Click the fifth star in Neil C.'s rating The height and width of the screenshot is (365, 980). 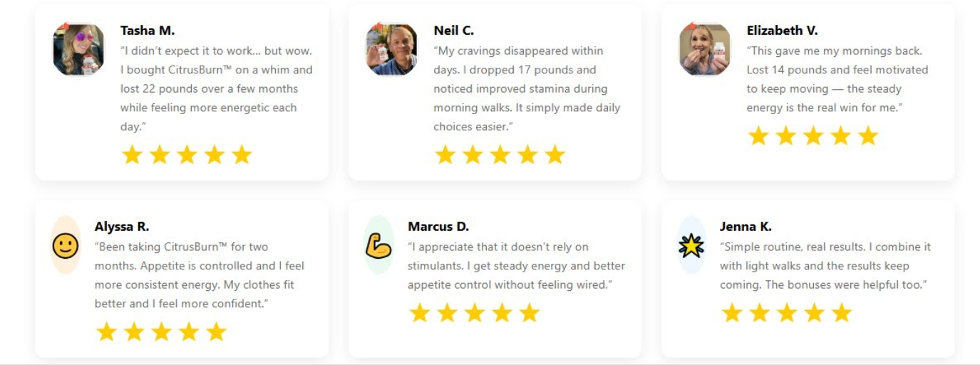(555, 155)
